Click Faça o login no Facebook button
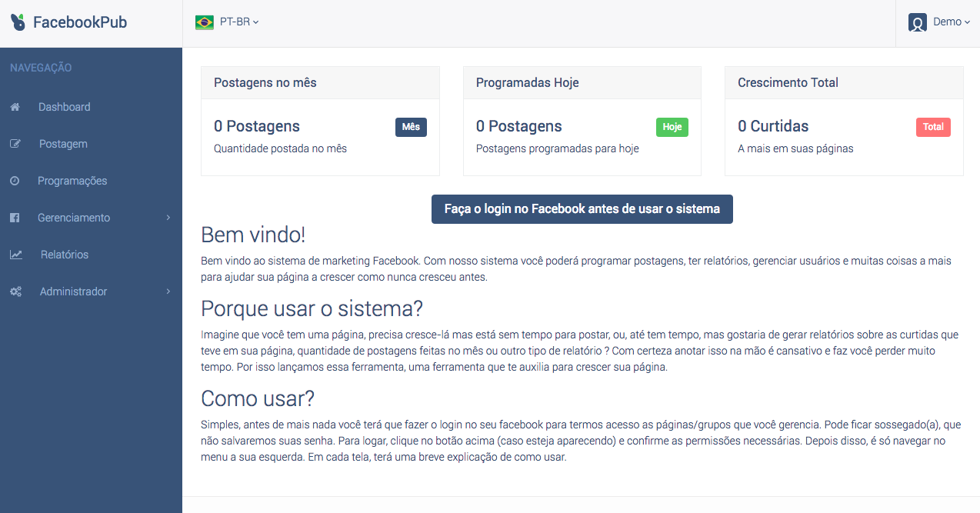Image resolution: width=980 pixels, height=513 pixels. point(582,209)
